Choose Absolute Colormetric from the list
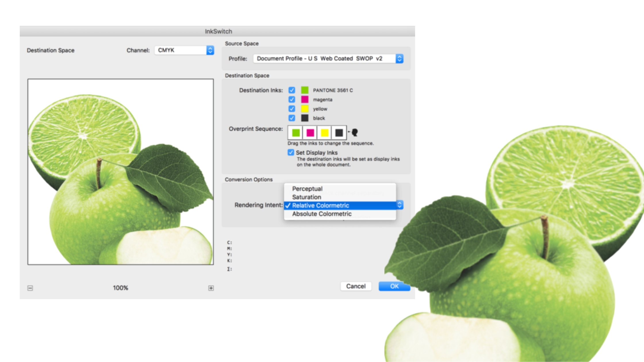 tap(322, 214)
